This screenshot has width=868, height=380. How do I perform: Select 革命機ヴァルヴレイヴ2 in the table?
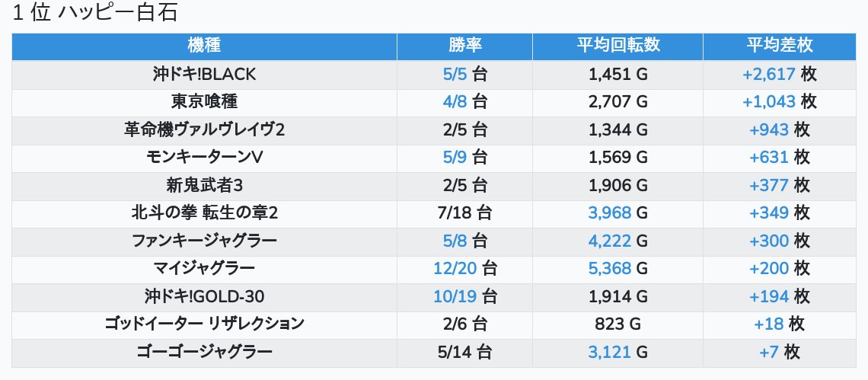[x=204, y=129]
